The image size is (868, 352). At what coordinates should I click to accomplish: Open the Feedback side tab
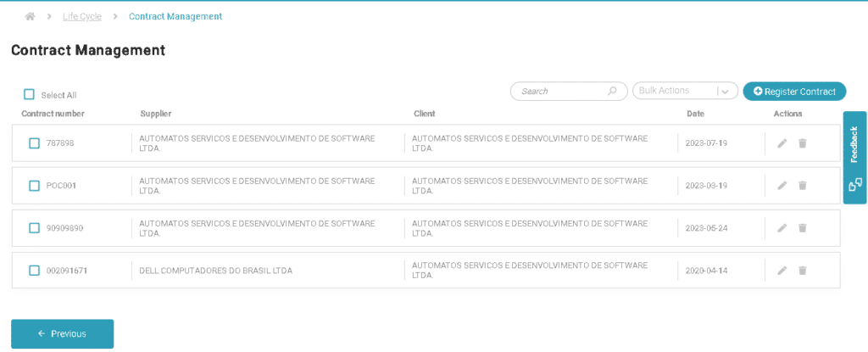click(x=854, y=157)
